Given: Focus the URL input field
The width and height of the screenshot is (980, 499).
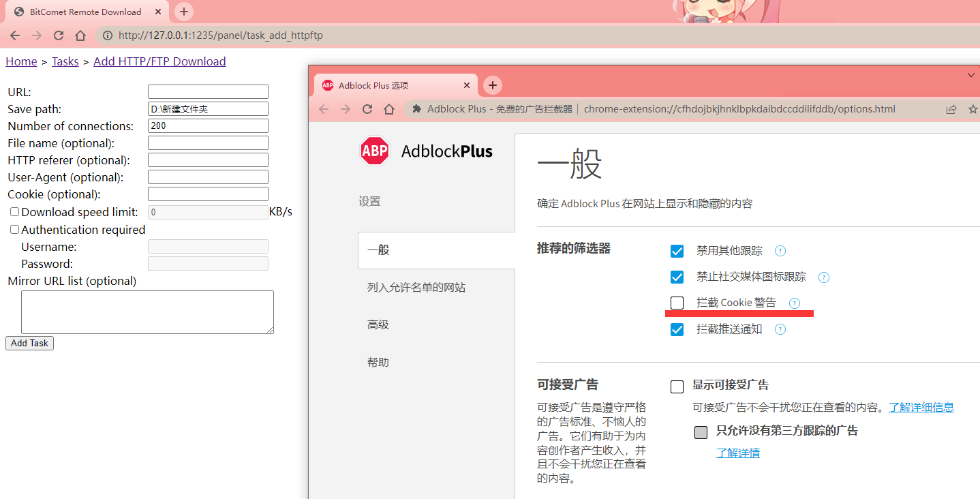Looking at the screenshot, I should click(x=208, y=92).
